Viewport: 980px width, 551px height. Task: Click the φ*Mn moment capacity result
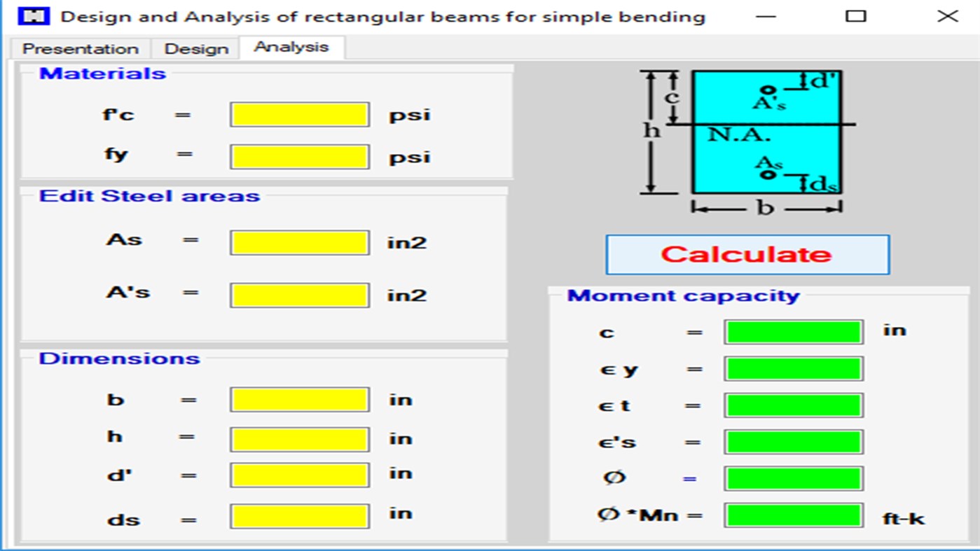(x=792, y=515)
